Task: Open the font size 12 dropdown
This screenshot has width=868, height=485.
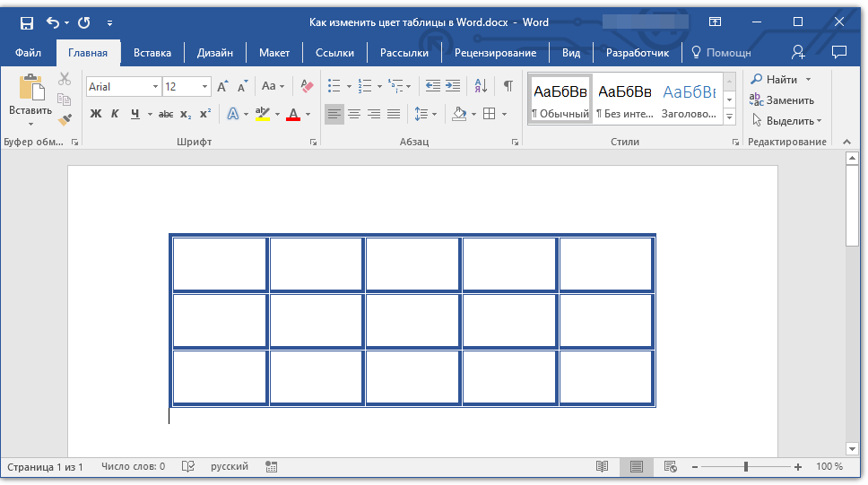Action: 205,87
